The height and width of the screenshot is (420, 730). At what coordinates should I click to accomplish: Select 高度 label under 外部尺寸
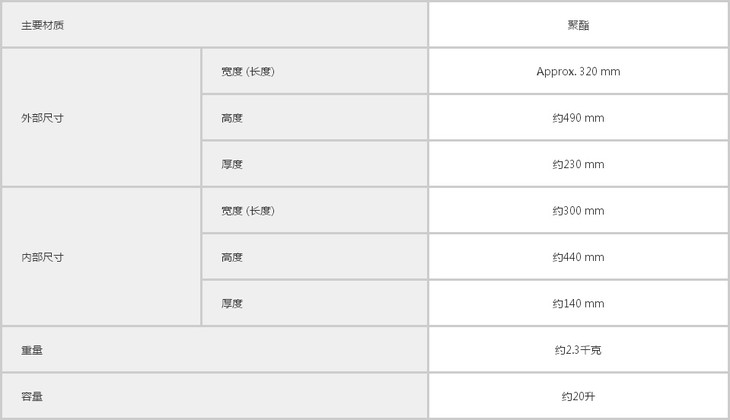click(x=232, y=118)
